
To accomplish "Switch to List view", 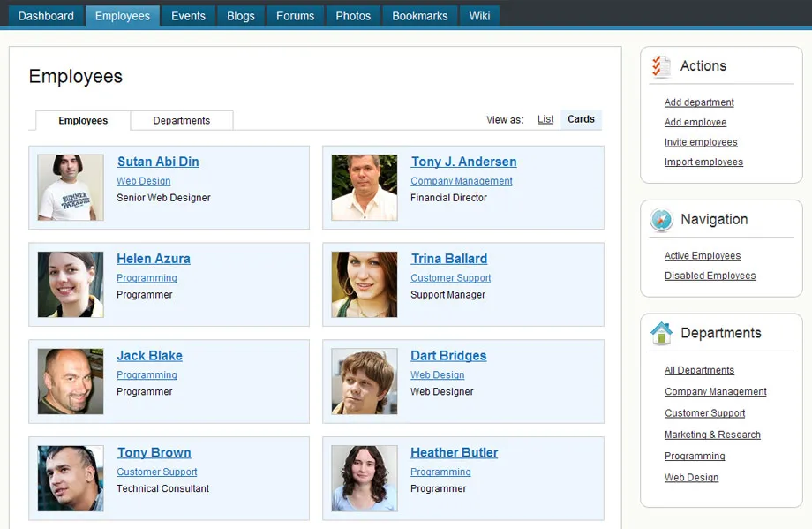I will pyautogui.click(x=545, y=119).
